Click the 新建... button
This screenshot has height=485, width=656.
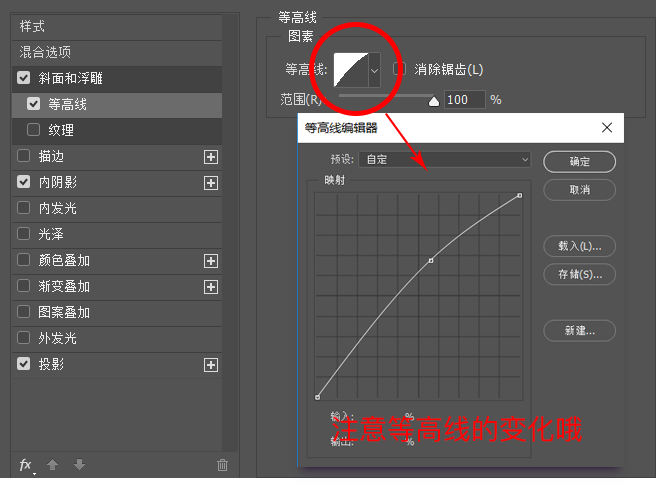(579, 331)
